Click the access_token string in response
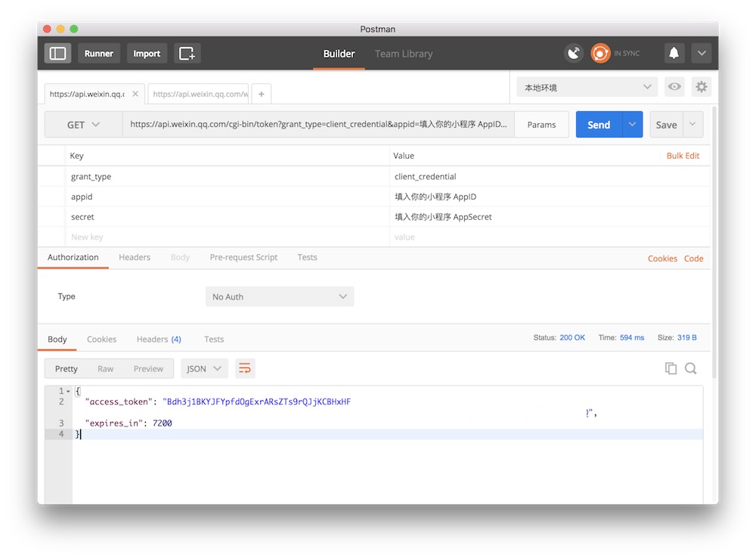 (x=256, y=401)
